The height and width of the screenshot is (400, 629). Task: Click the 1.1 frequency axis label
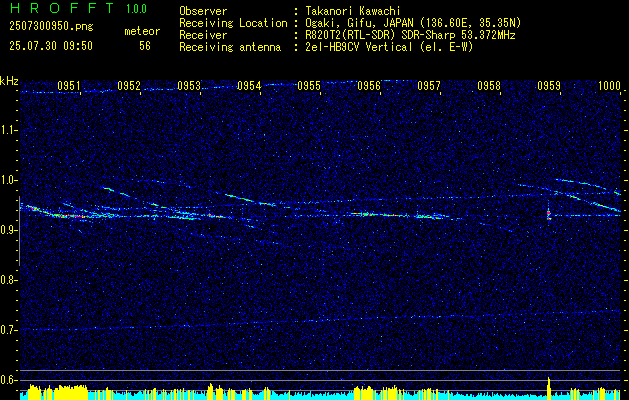click(8, 130)
